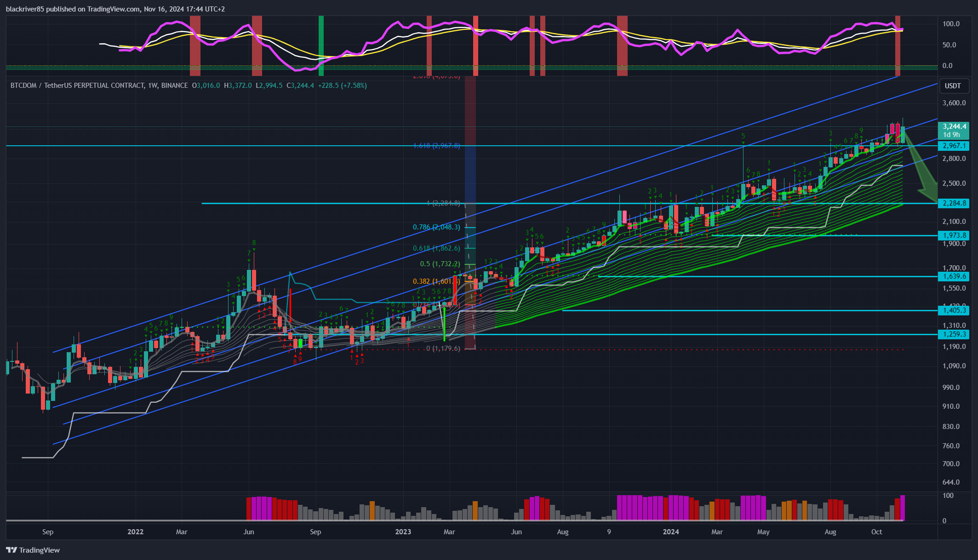Viewport: 978px width, 560px height.
Task: Click the 830.0 tick on price axis
Action: 951,427
